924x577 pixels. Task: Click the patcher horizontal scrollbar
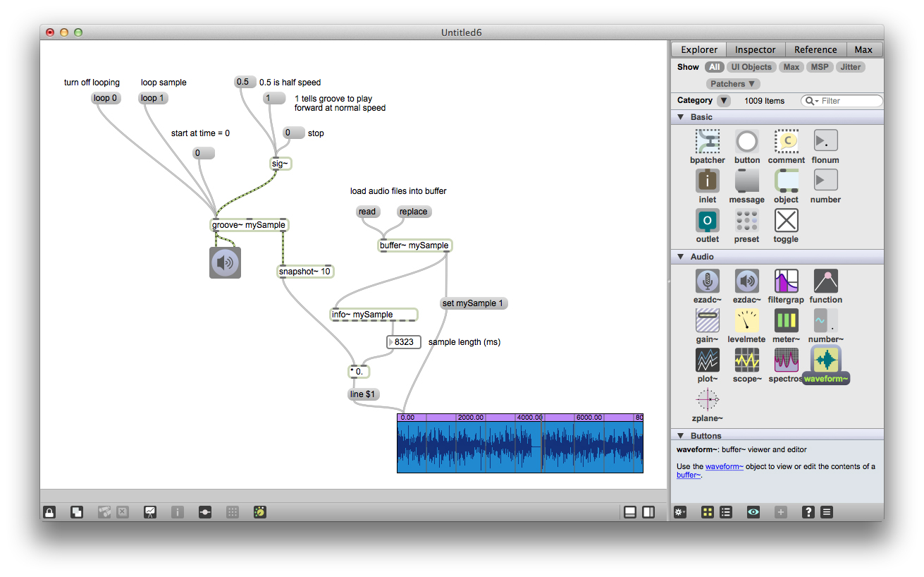(353, 494)
